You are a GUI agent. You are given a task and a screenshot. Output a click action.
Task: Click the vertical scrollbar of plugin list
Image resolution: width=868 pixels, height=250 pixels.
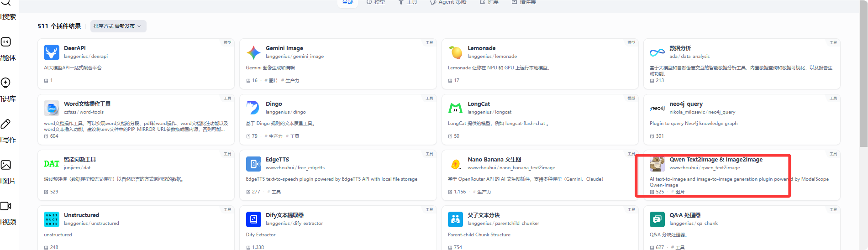click(863, 73)
